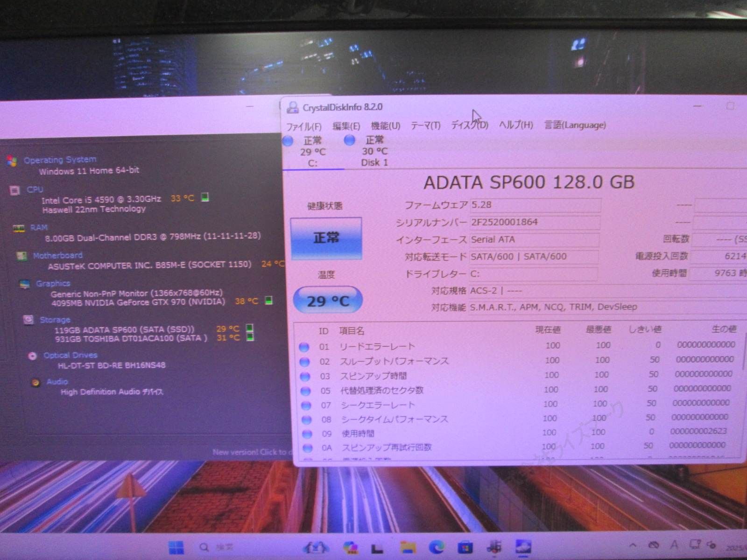Screen dimensions: 747x560
Task: Click the CPU temperature graph icon beside 33 °C
Action: click(204, 197)
